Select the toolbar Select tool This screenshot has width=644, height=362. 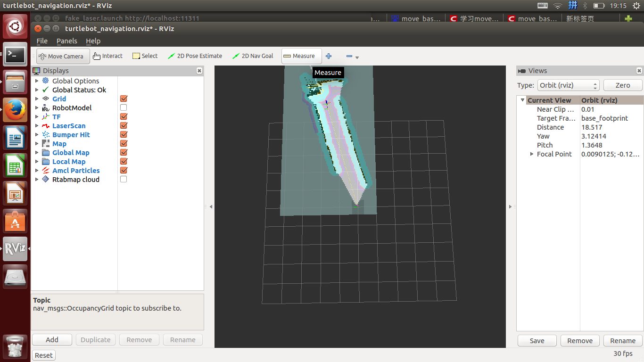(145, 56)
